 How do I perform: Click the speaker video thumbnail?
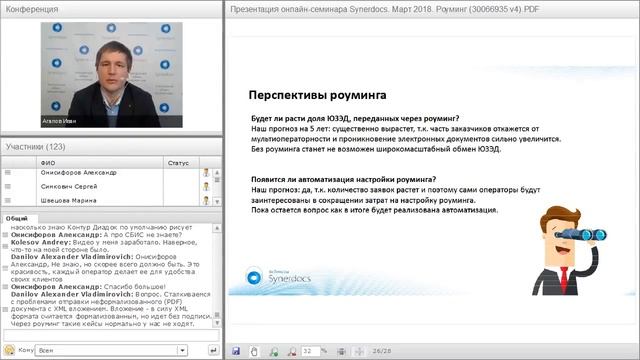111,75
